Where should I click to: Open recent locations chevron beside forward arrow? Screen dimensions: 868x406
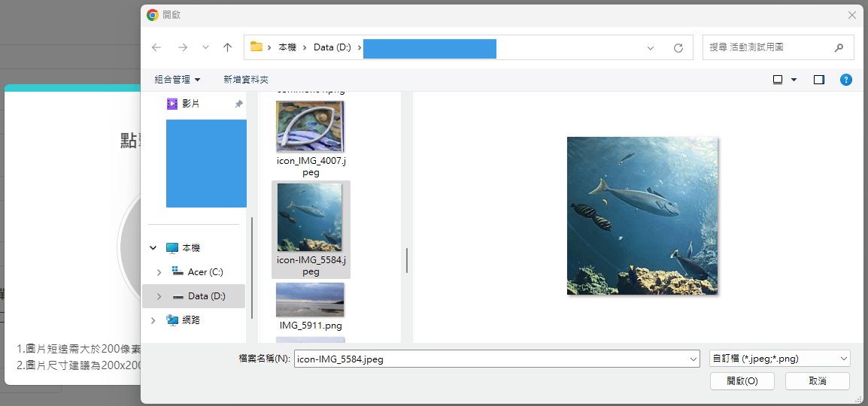pos(205,47)
